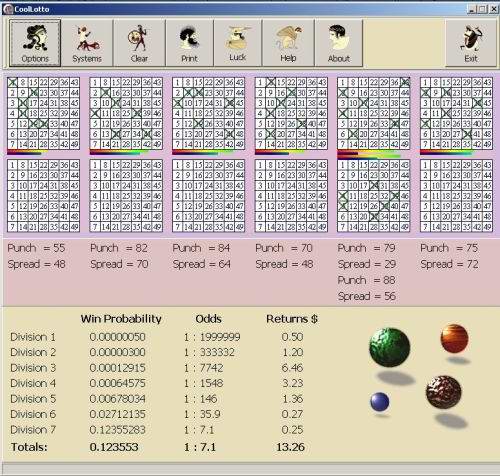Image resolution: width=500 pixels, height=476 pixels.
Task: Open the Options toolbar button
Action: pyautogui.click(x=35, y=43)
